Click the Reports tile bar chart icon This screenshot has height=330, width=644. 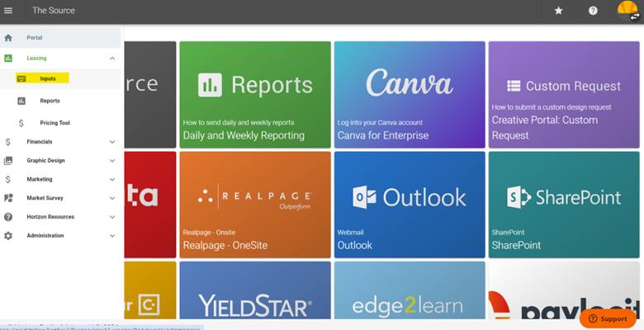(210, 85)
